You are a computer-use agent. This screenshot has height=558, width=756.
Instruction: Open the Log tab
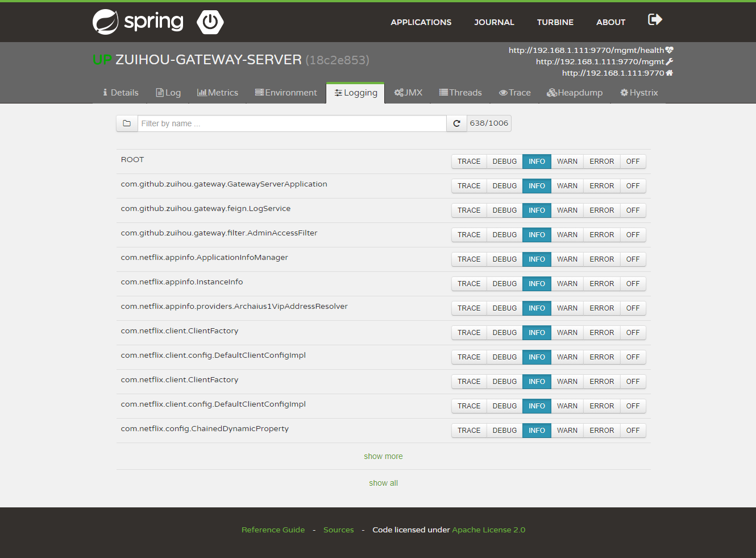[x=168, y=93]
